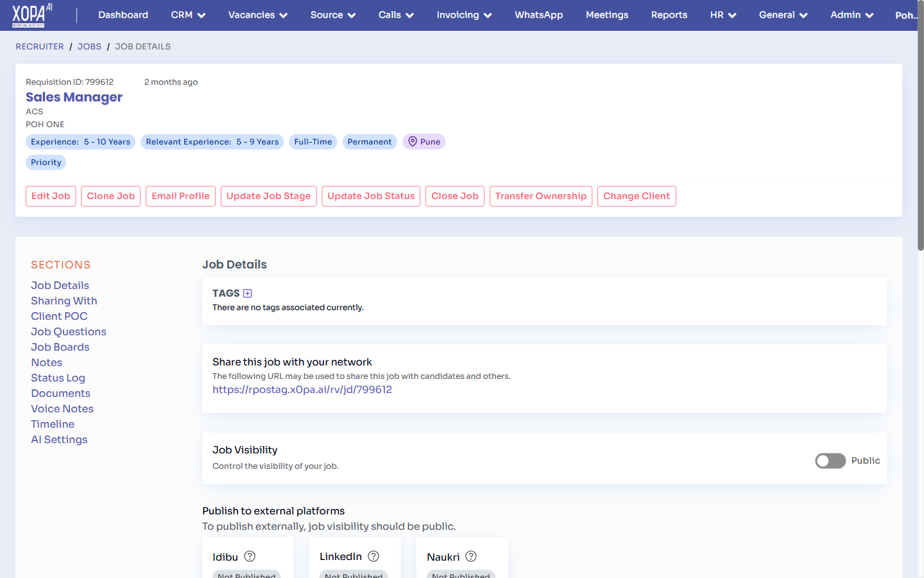Image resolution: width=924 pixels, height=578 pixels.
Task: Open the Poh user menu
Action: tap(905, 15)
